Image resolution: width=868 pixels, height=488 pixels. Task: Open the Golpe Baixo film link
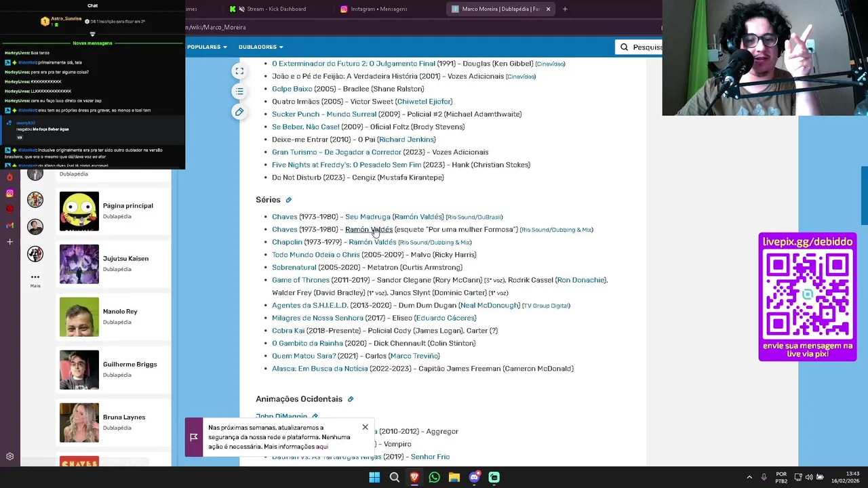(292, 89)
